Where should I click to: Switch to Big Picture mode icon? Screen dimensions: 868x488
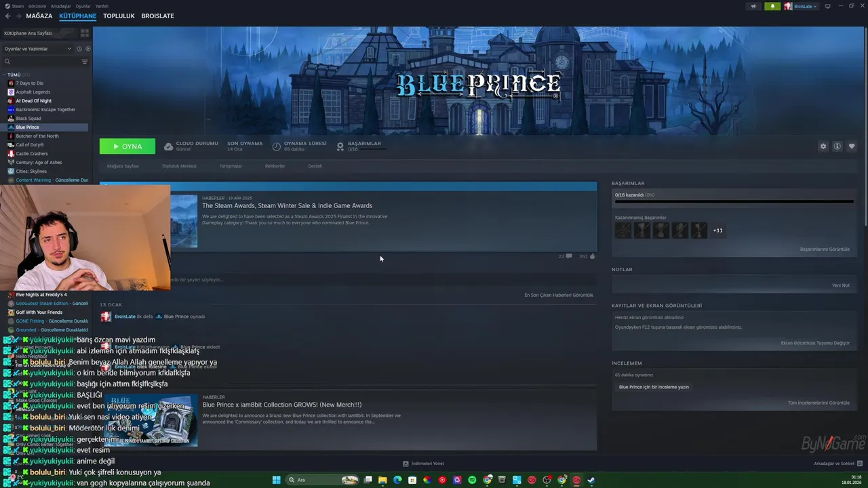pyautogui.click(x=829, y=6)
